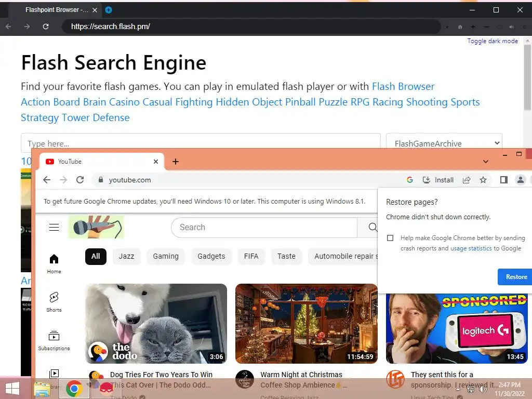Select the Gaming filter chip

tap(166, 256)
